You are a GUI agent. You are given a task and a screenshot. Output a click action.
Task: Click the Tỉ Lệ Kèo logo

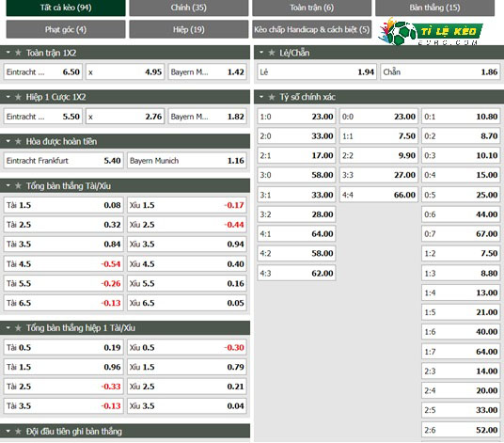(x=430, y=31)
